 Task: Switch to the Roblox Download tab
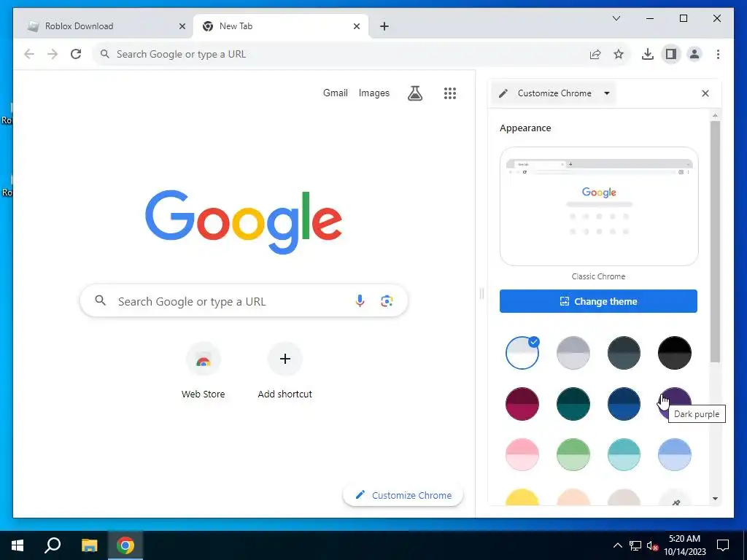(102, 26)
